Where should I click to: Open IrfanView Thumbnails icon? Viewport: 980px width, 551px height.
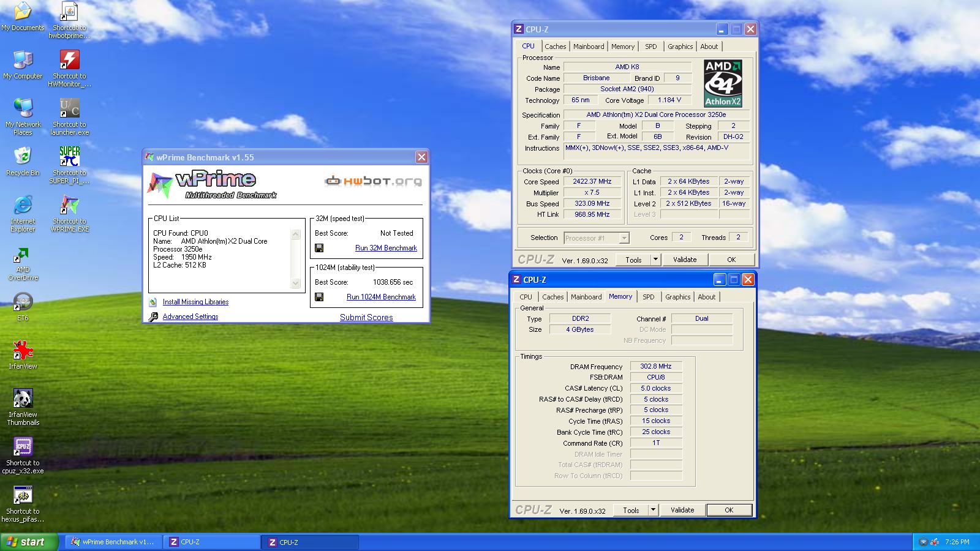pos(23,407)
